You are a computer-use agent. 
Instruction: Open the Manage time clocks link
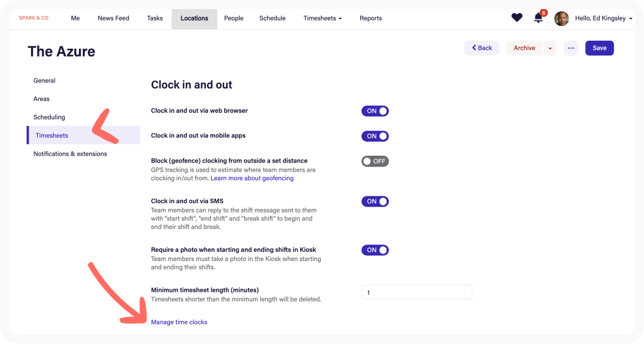179,322
